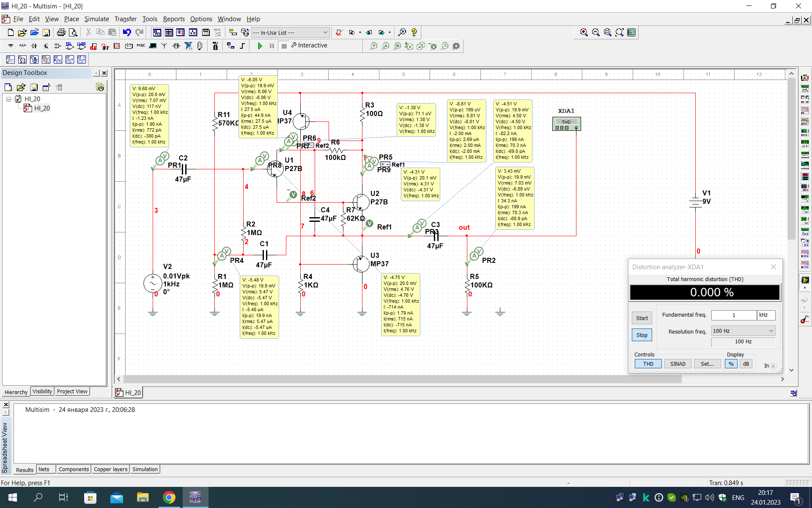
Task: Open probe settings gear icon
Action: (456, 46)
